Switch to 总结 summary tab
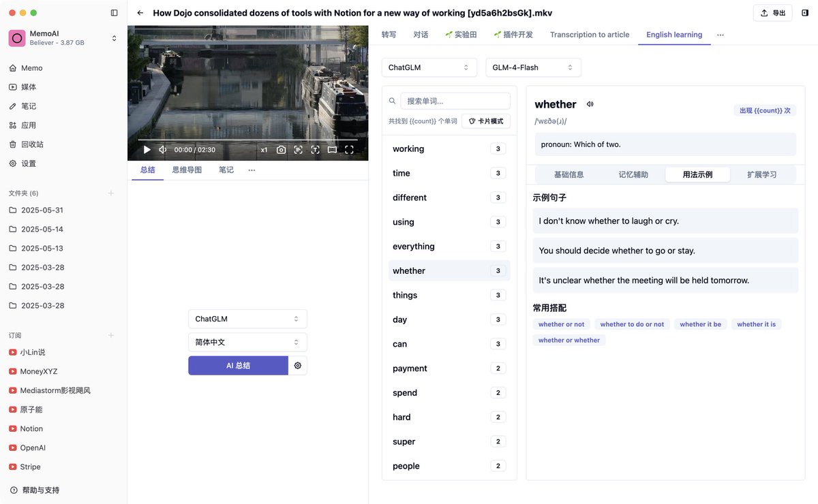The image size is (818, 504). pos(147,170)
